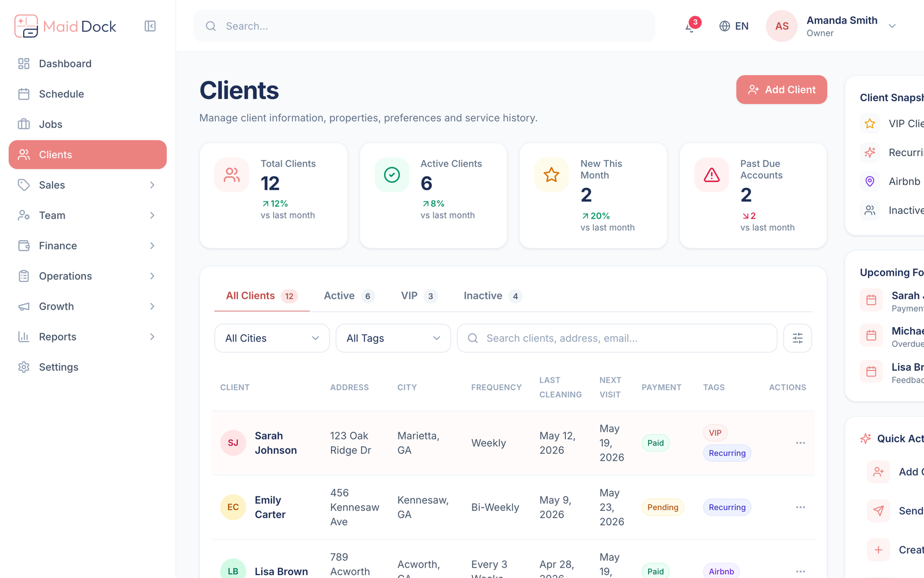Click the SJ avatar for Sarah Johnson
The height and width of the screenshot is (578, 924).
click(233, 443)
